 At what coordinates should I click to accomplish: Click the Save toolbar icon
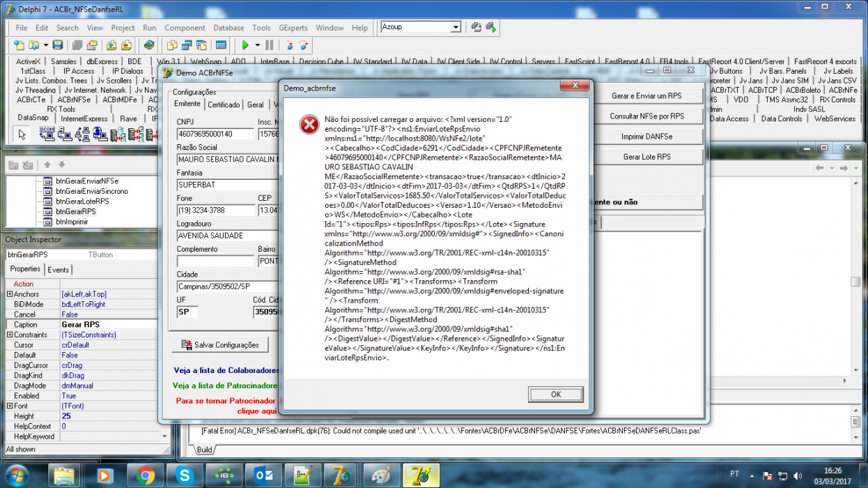tap(58, 45)
